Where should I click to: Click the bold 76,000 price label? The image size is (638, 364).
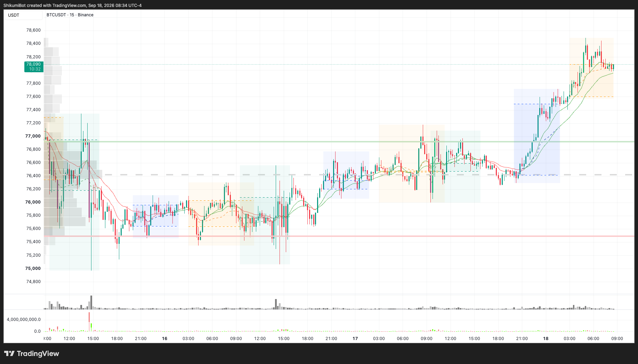pos(33,202)
